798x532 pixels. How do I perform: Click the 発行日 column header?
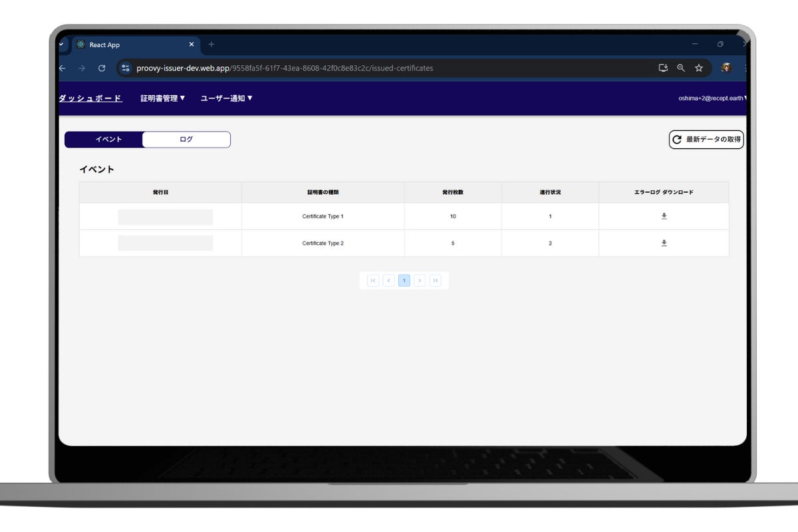pos(160,192)
